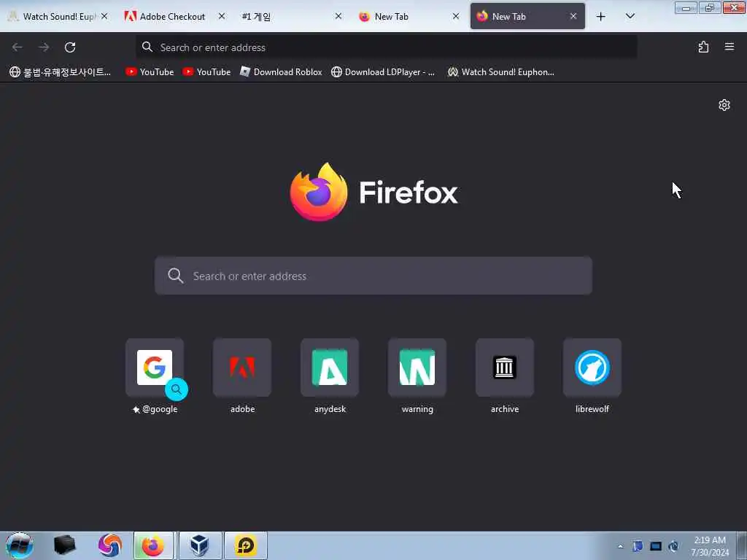Image resolution: width=747 pixels, height=560 pixels.
Task: Open the black box app in taskbar
Action: click(64, 545)
